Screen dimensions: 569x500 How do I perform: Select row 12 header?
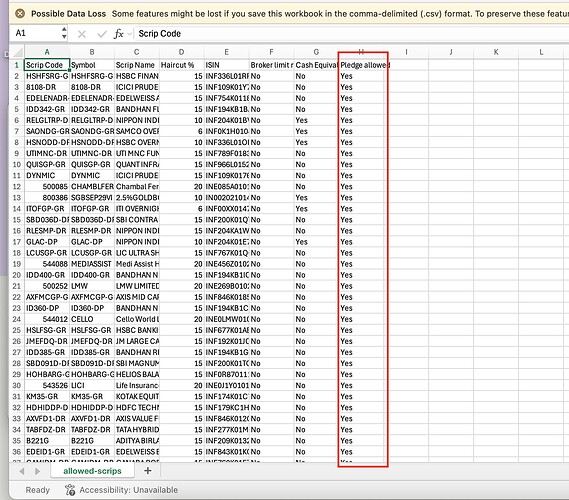[17, 187]
